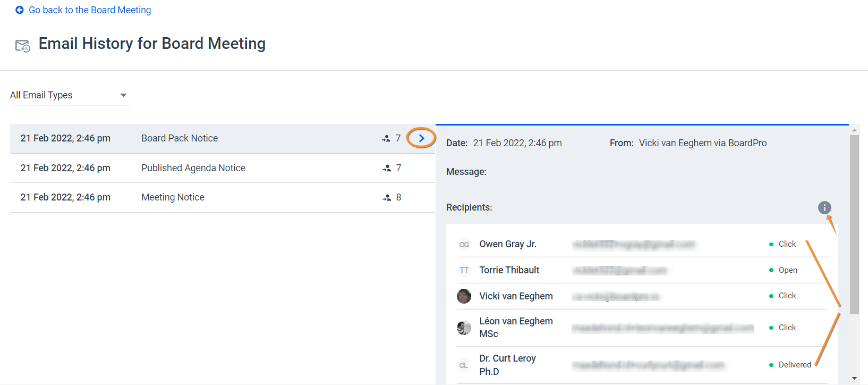Image resolution: width=868 pixels, height=385 pixels.
Task: Open recipients info icon
Action: 824,207
